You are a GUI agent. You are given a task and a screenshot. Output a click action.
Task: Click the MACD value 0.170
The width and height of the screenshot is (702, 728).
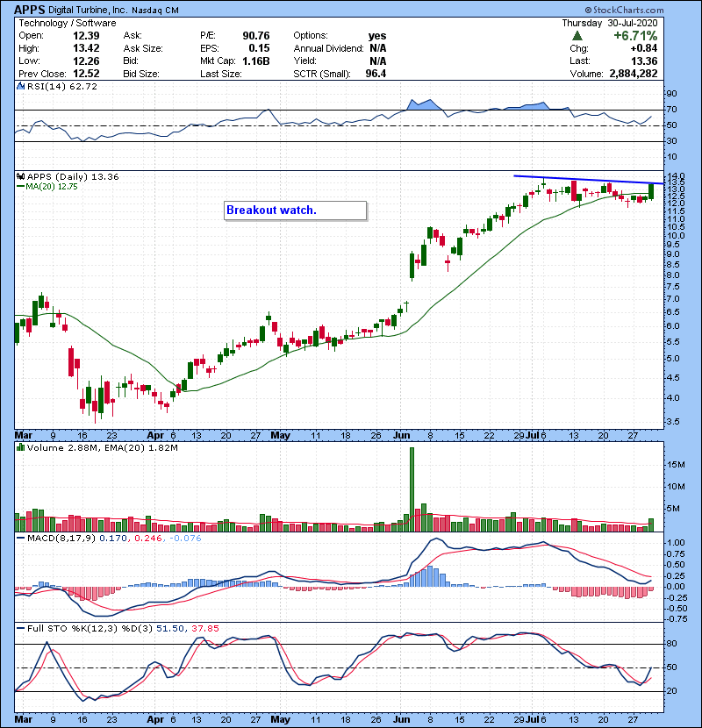click(x=113, y=539)
